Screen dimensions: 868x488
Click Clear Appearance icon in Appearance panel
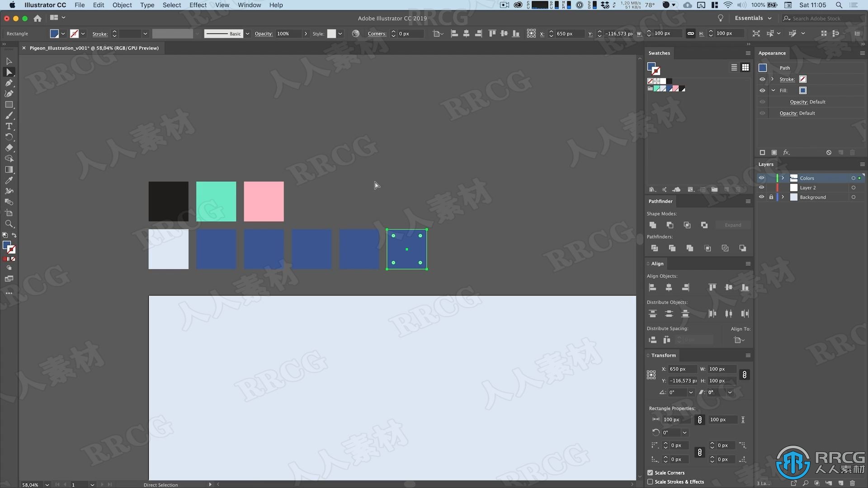[829, 153]
